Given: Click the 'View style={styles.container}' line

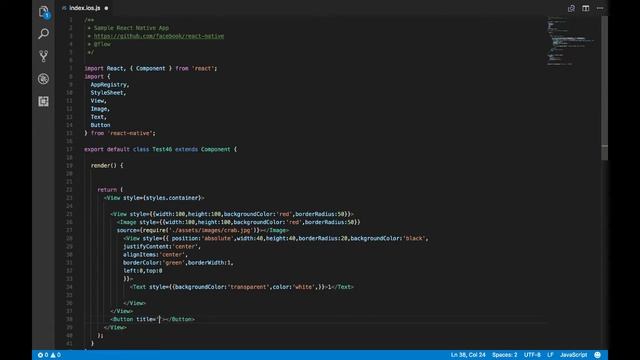Looking at the screenshot, I should click(154, 198).
